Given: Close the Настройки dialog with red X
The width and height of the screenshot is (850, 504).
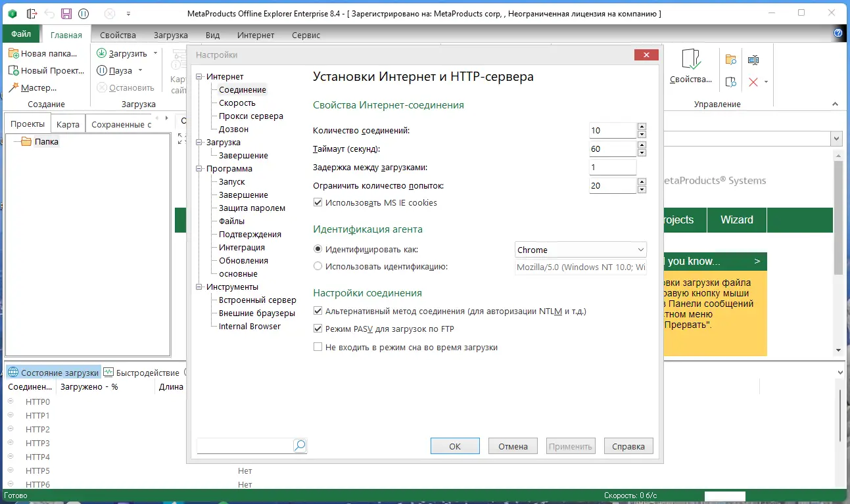Looking at the screenshot, I should [647, 55].
